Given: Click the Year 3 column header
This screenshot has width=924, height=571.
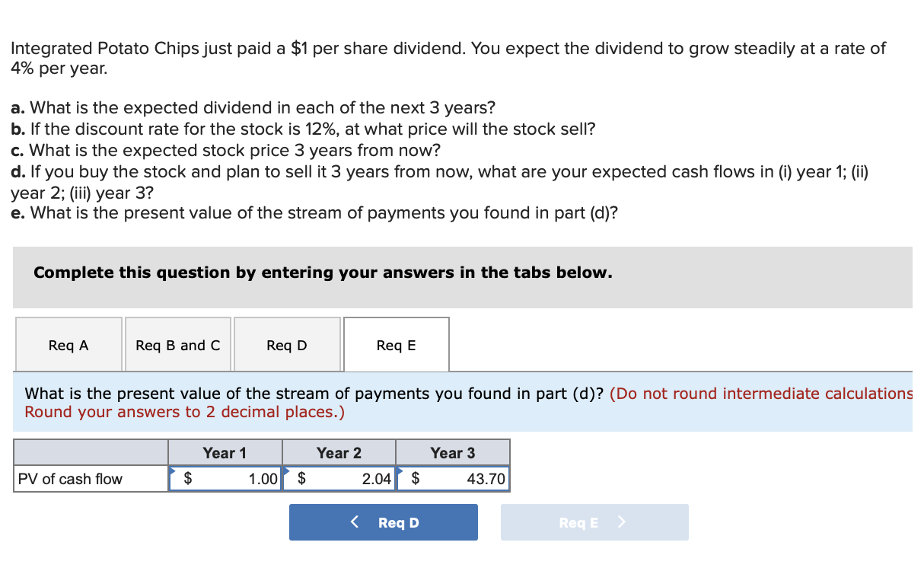Looking at the screenshot, I should (x=452, y=452).
